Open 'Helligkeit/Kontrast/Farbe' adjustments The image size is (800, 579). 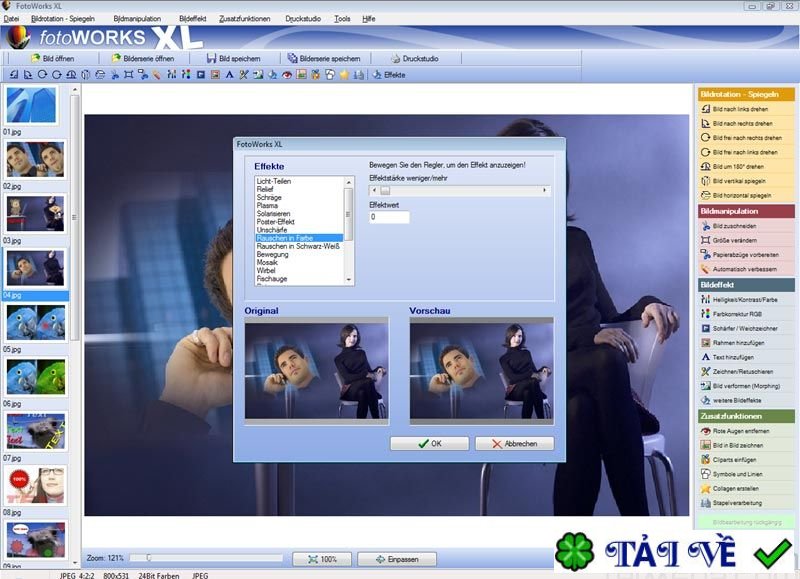[x=746, y=297]
